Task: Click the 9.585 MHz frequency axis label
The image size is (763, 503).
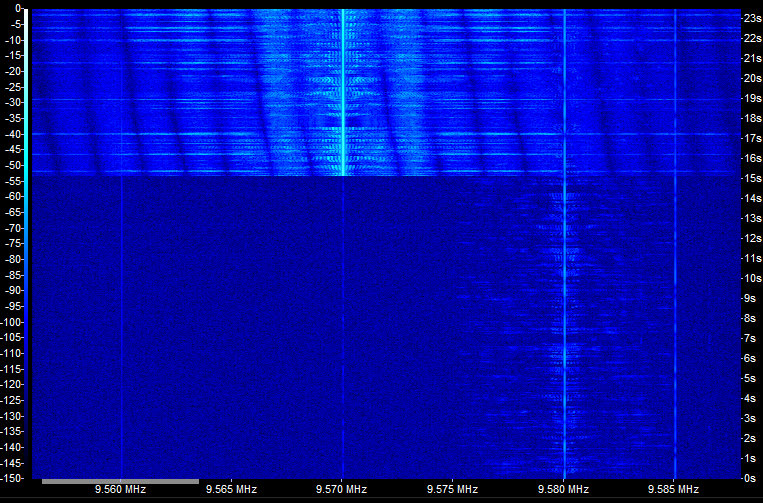Action: tap(673, 489)
